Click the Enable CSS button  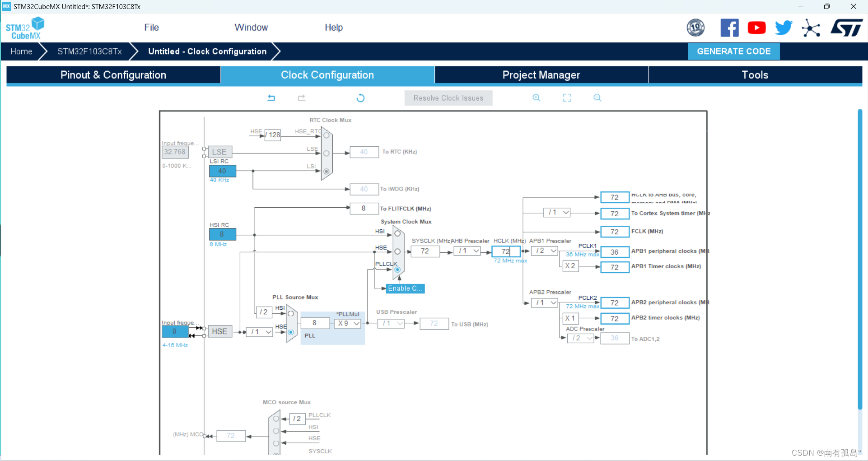pyautogui.click(x=405, y=289)
